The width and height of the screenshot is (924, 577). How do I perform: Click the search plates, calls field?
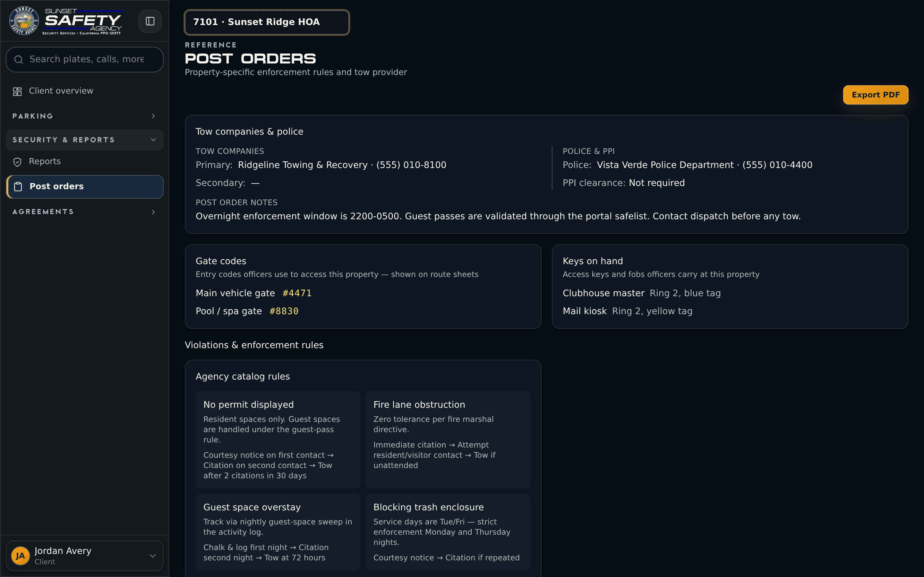[85, 60]
